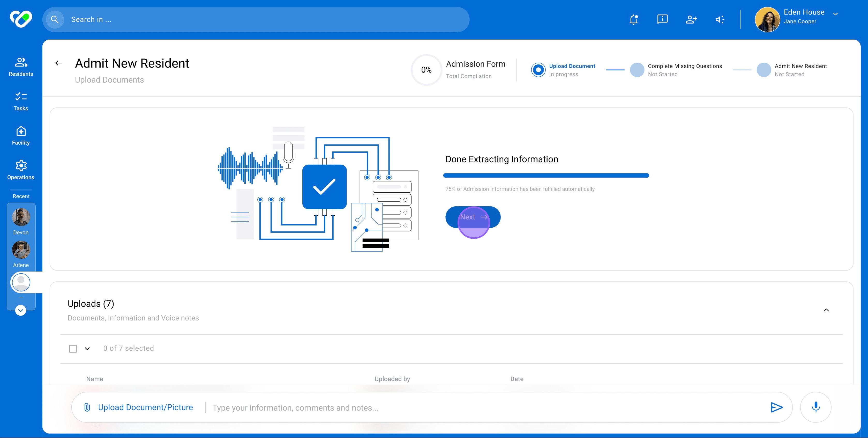
Task: Click the Upload Document step indicator
Action: 538,70
